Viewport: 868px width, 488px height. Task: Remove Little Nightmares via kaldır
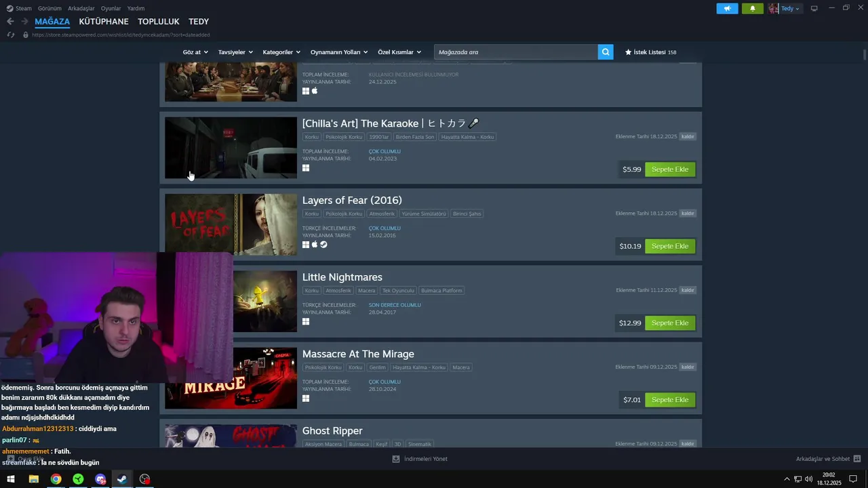pyautogui.click(x=688, y=290)
